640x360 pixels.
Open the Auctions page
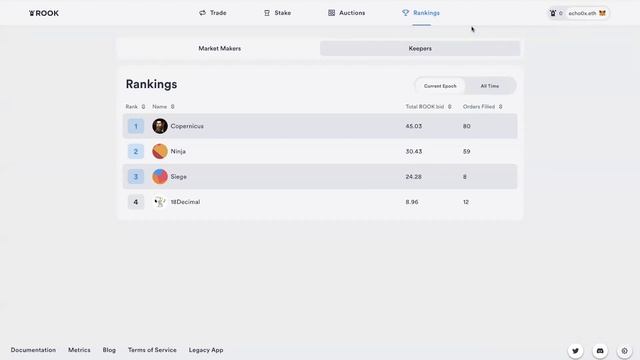click(x=347, y=13)
